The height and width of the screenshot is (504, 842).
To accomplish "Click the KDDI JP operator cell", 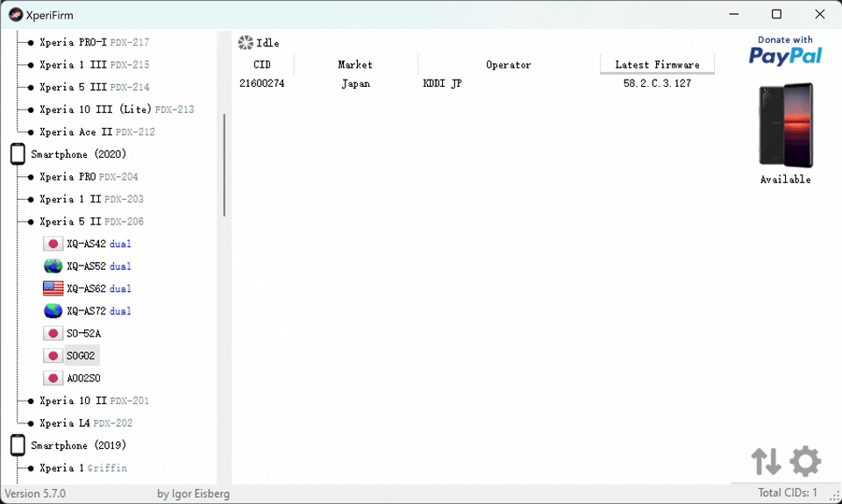I will [x=442, y=83].
